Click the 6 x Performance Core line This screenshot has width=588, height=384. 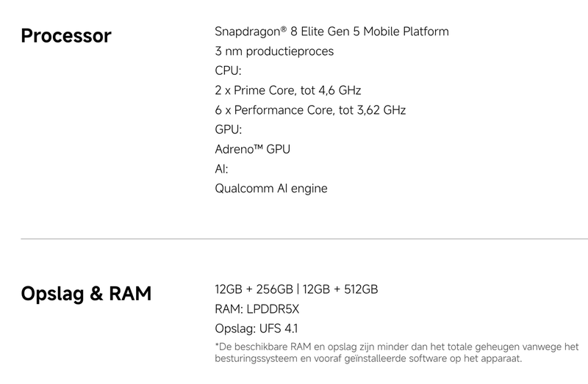pyautogui.click(x=310, y=110)
